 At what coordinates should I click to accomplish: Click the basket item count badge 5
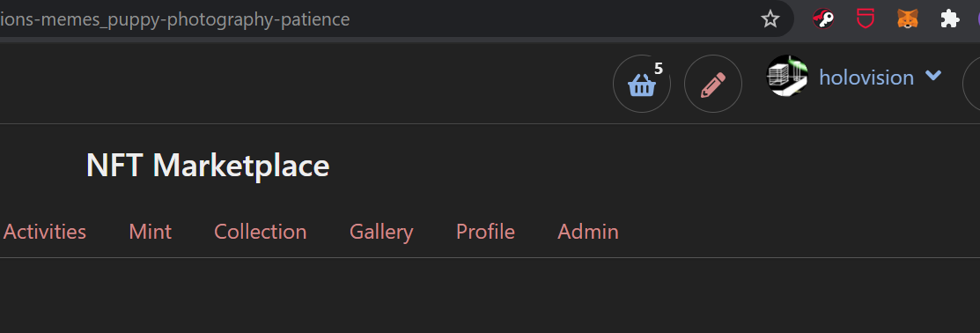(x=658, y=69)
